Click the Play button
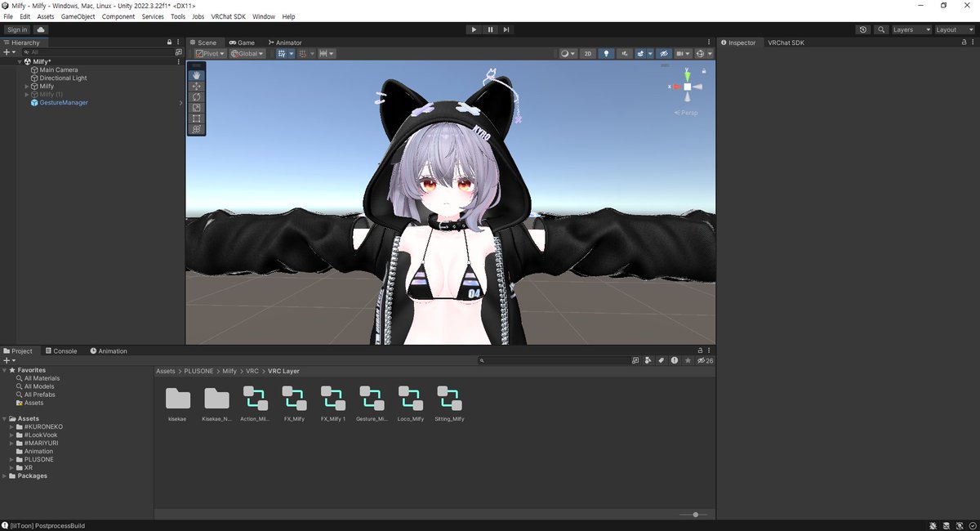 tap(474, 29)
